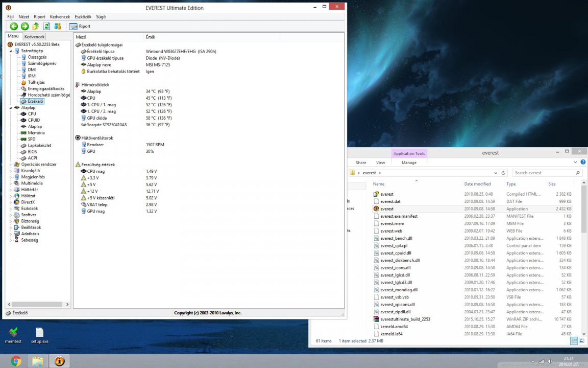Click the folder Up arrow toolbar icon
This screenshot has height=368, width=588.
point(36,26)
